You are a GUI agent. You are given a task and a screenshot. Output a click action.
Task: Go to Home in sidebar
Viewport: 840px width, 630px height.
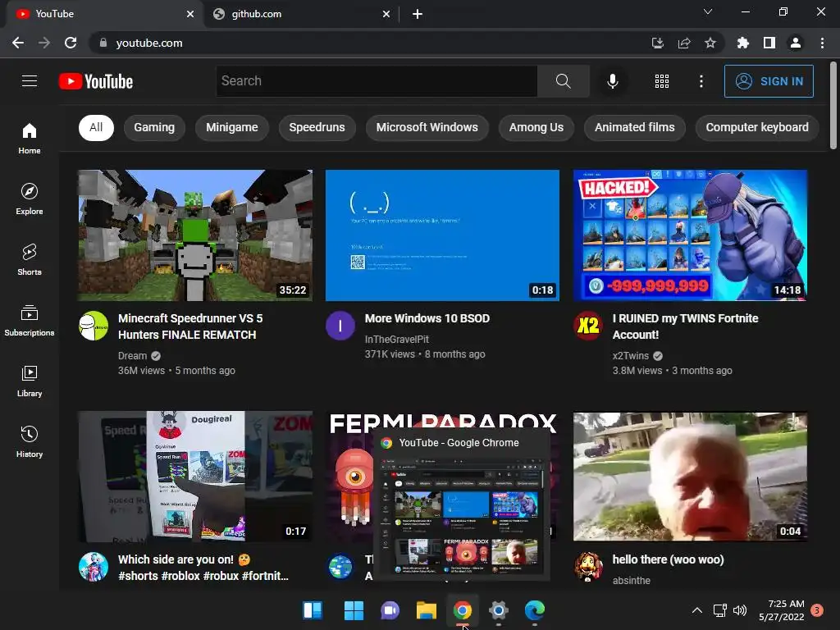[30, 138]
